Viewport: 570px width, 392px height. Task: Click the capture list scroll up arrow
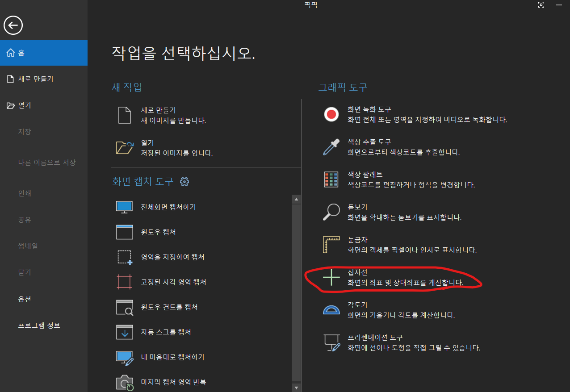296,200
